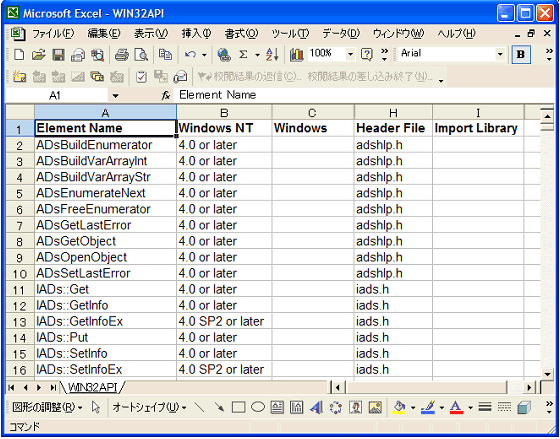The height and width of the screenshot is (439, 560).
Task: Select cell with IADs::GetInfoEx
Action: click(105, 321)
